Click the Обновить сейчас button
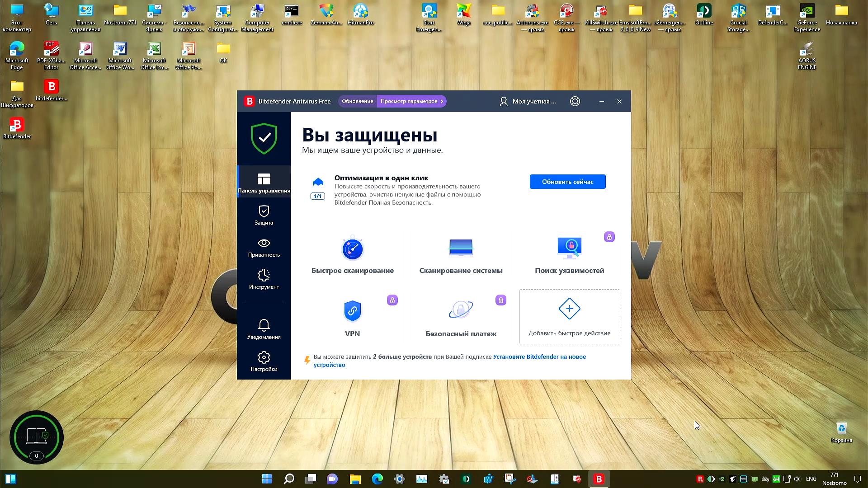 point(567,181)
